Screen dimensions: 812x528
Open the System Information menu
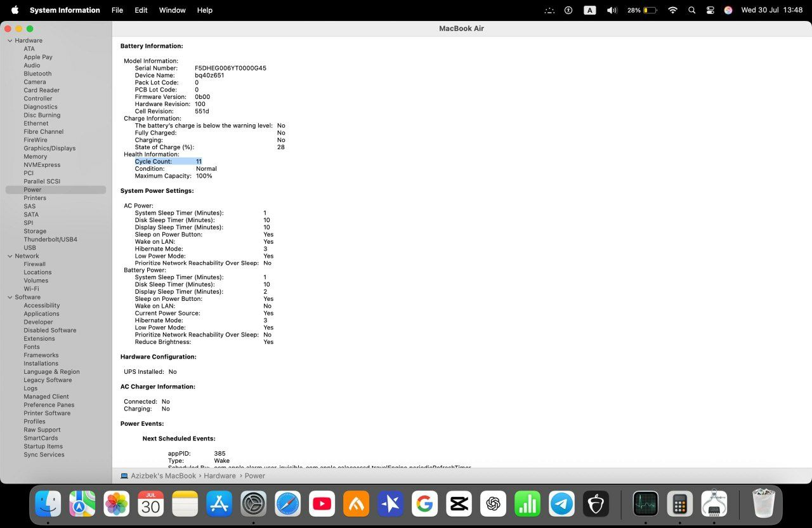65,10
